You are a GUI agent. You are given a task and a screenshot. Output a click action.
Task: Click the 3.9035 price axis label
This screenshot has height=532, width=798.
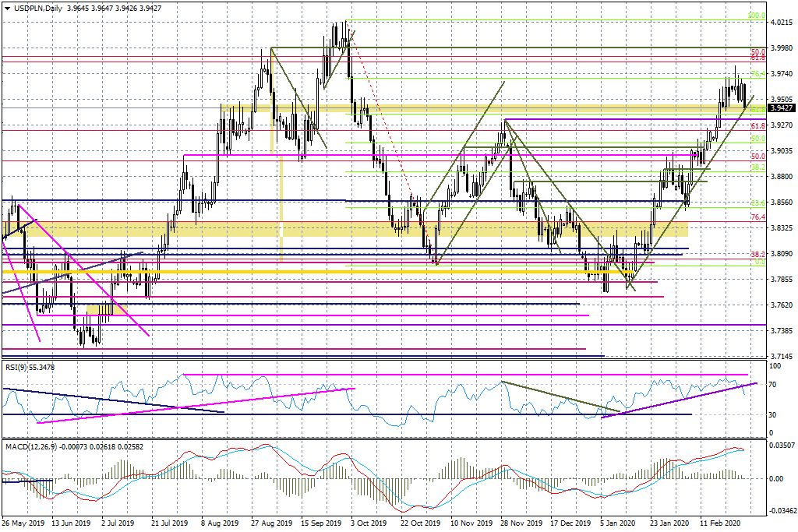pyautogui.click(x=782, y=150)
